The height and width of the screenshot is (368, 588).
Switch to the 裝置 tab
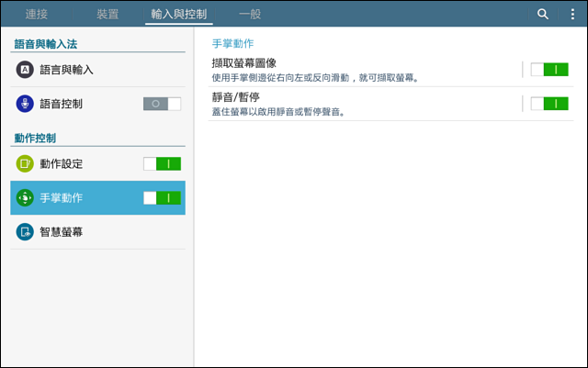(107, 15)
